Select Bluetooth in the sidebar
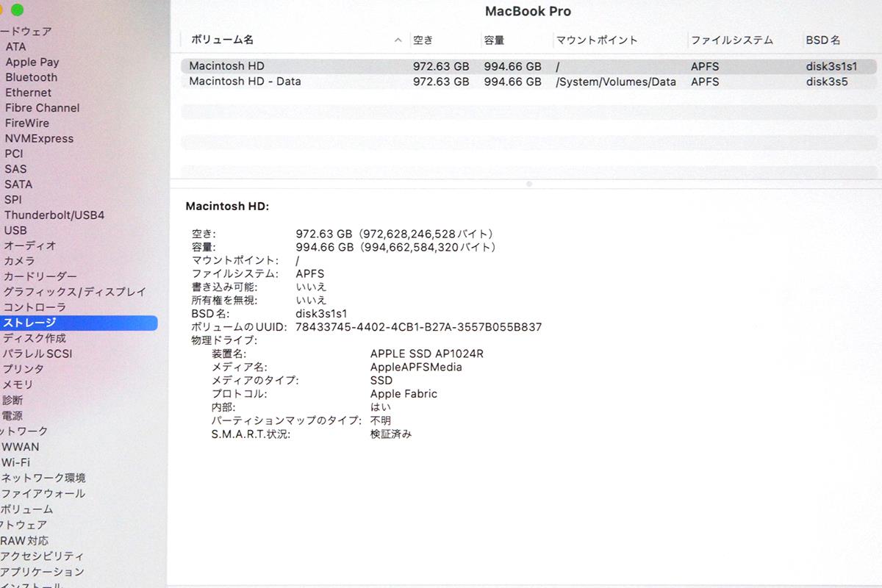The height and width of the screenshot is (588, 882). 31,77
